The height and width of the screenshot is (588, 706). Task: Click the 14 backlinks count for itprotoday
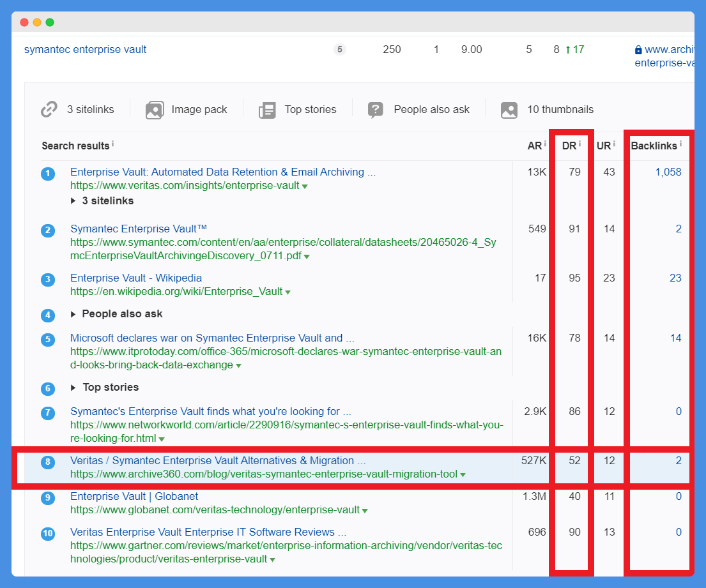point(675,338)
